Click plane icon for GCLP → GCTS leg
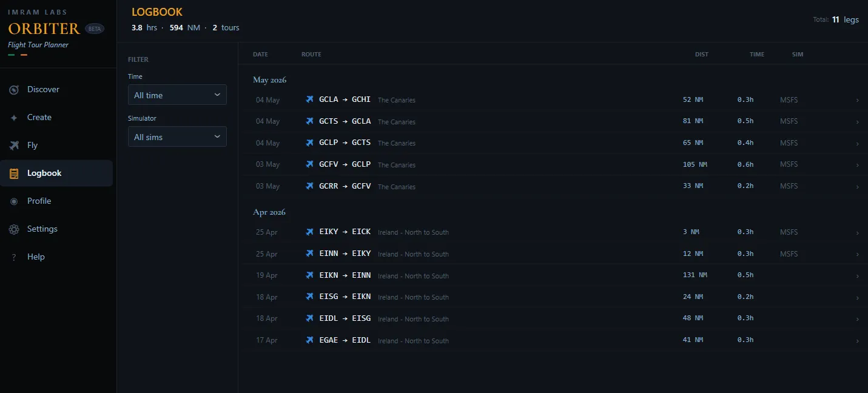 (310, 143)
